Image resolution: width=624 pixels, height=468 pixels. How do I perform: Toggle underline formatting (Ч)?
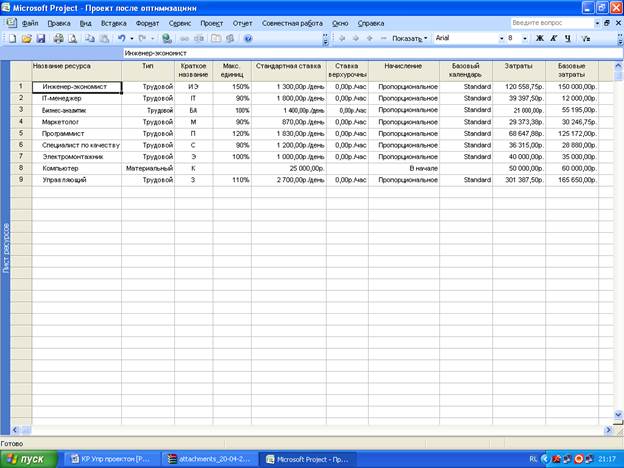pos(567,38)
